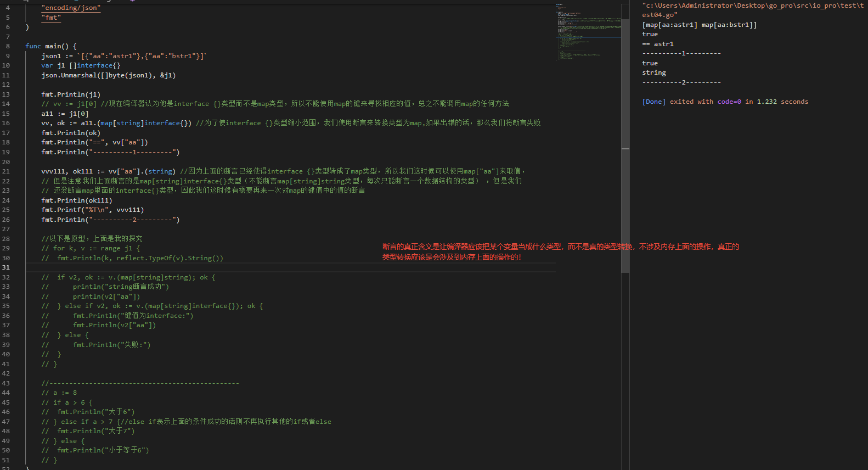Viewport: 868px width, 470px height.
Task: Click the "fmt" import string
Action: [x=51, y=18]
